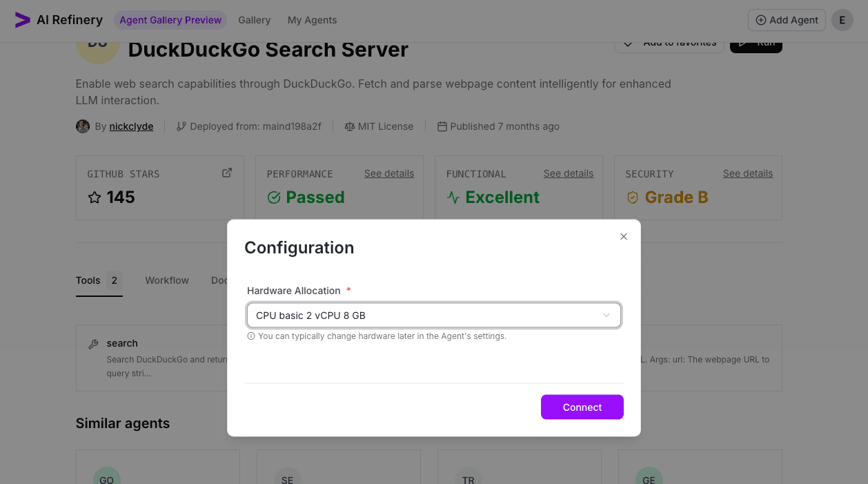Select the Tools tab
The height and width of the screenshot is (484, 868).
click(88, 280)
